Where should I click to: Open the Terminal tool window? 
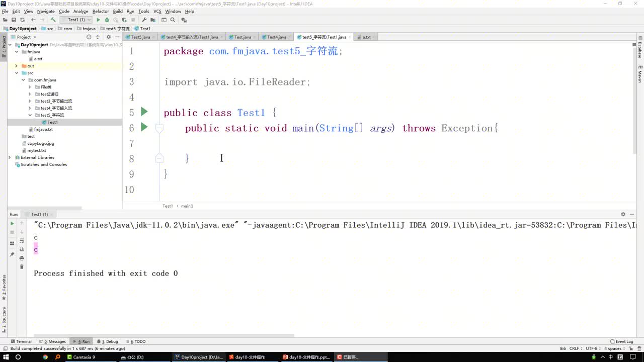[21, 341]
